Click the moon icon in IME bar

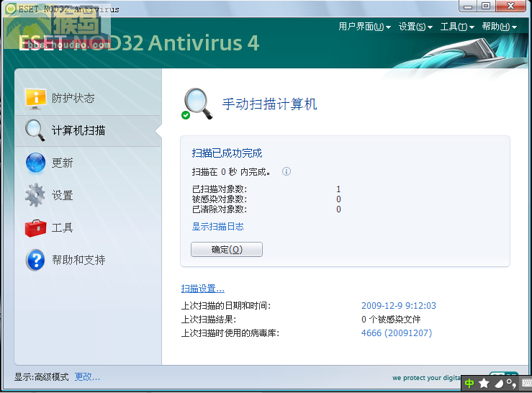[x=499, y=384]
